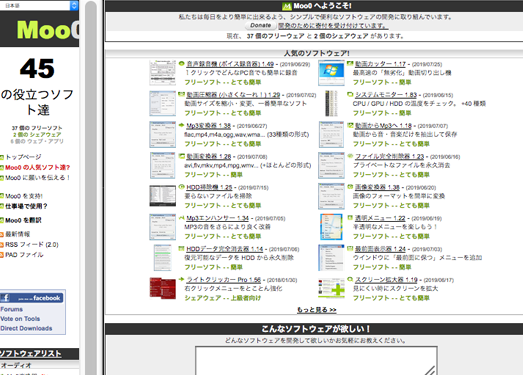Open the voice recorder software thumbnail

[162, 73]
